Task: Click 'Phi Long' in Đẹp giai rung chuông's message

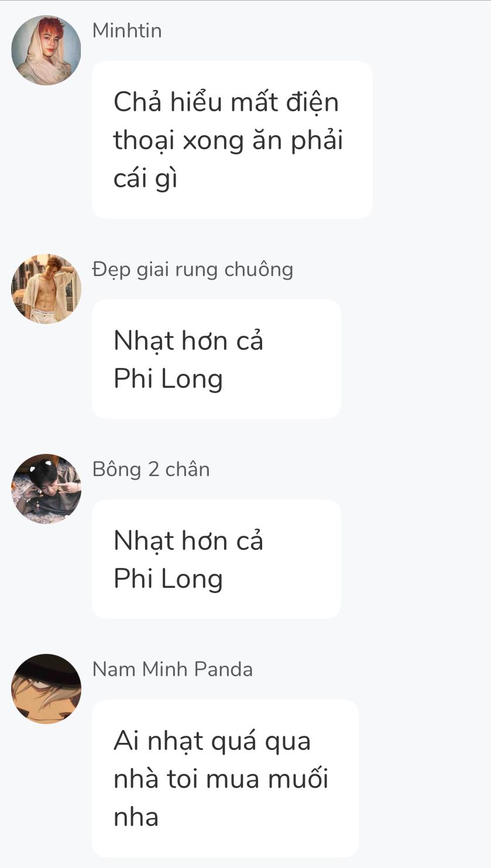Action: tap(169, 379)
